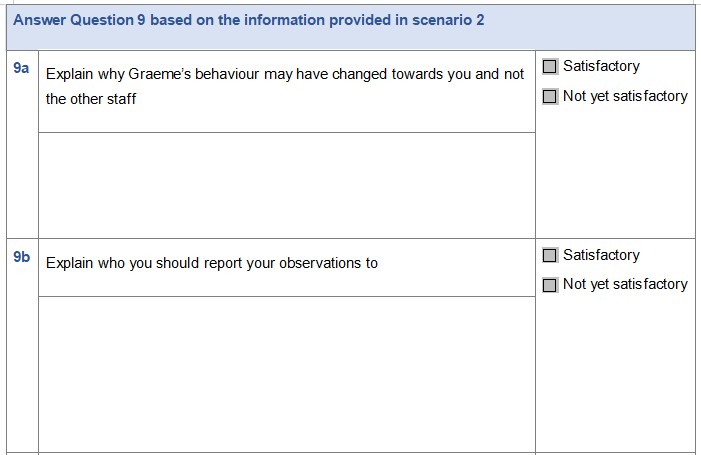Image resolution: width=701 pixels, height=455 pixels.
Task: Tick the Satisfactory checkbox for question 9a
Action: 550,67
